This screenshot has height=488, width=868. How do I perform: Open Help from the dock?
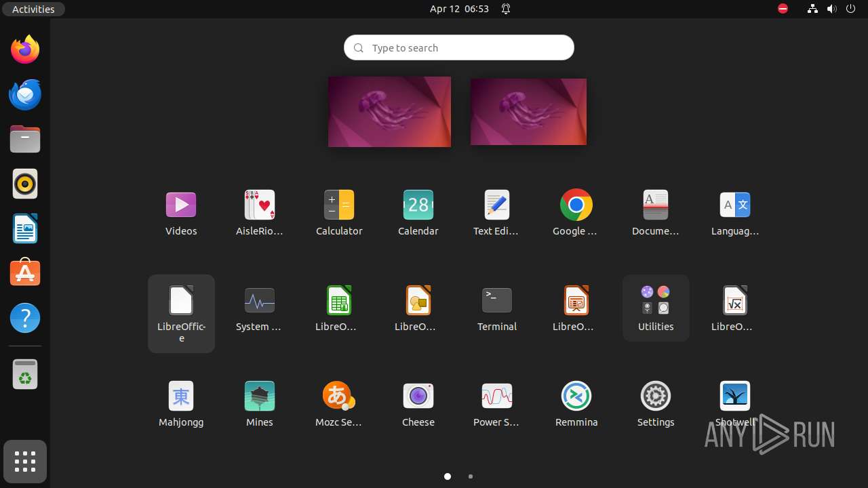pyautogui.click(x=25, y=318)
